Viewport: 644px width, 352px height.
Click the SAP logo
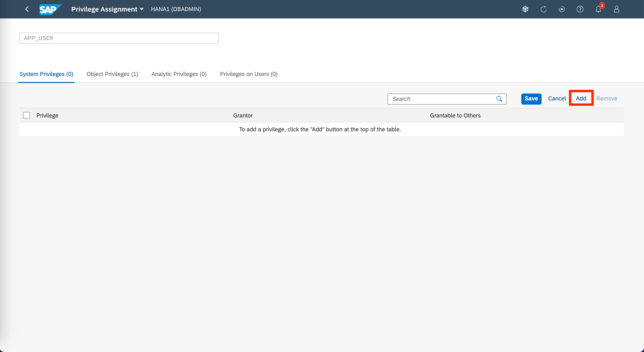[x=50, y=9]
